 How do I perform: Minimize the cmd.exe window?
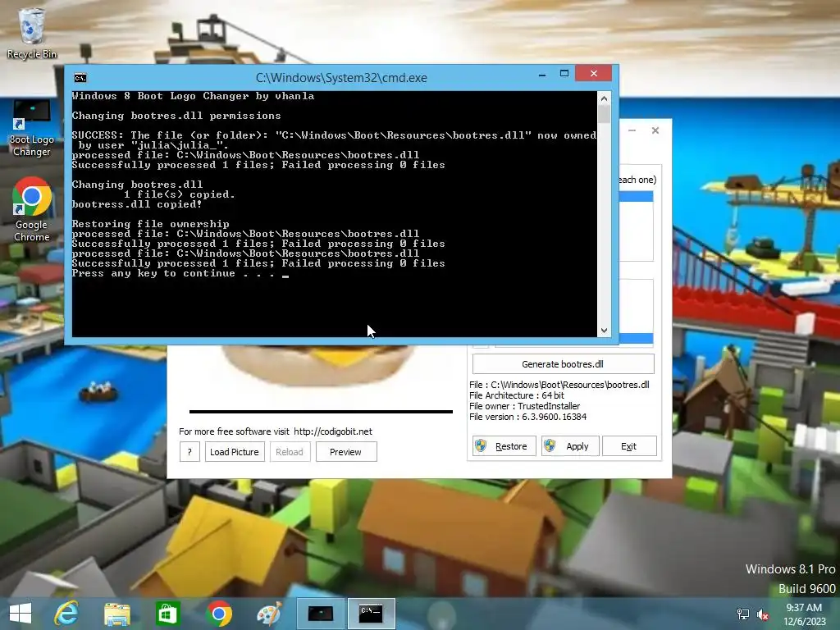tap(542, 74)
